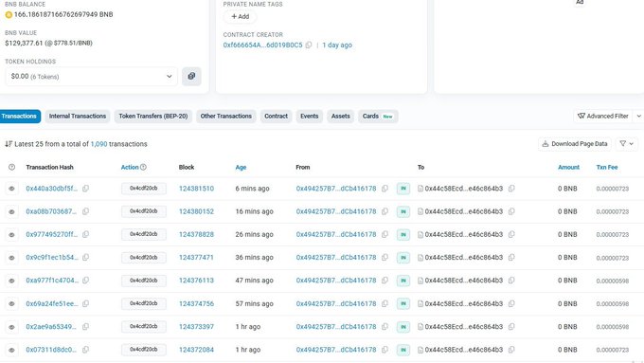Open From address in 124376113 row
This screenshot has width=644, height=363.
336,281
